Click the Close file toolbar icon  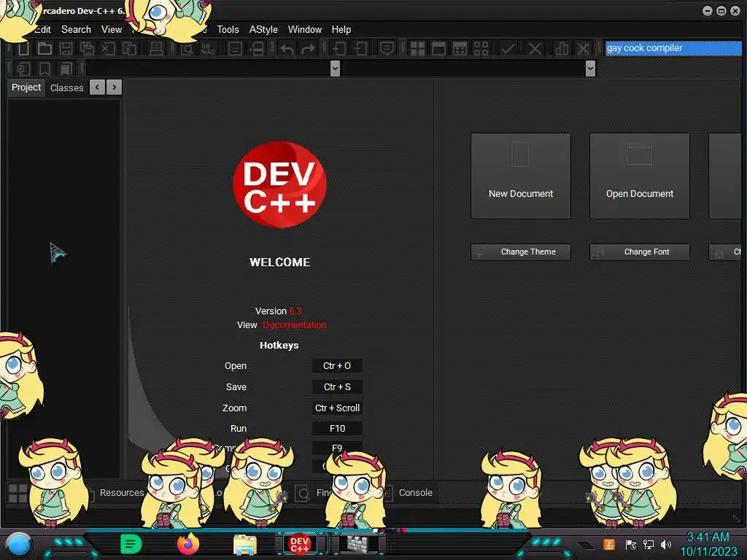click(108, 48)
